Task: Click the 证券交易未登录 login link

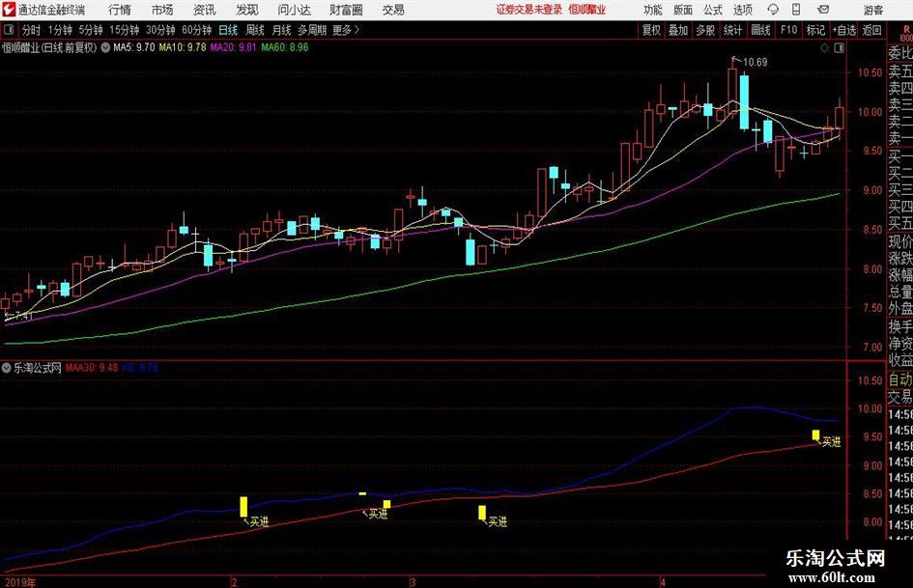Action: (528, 10)
